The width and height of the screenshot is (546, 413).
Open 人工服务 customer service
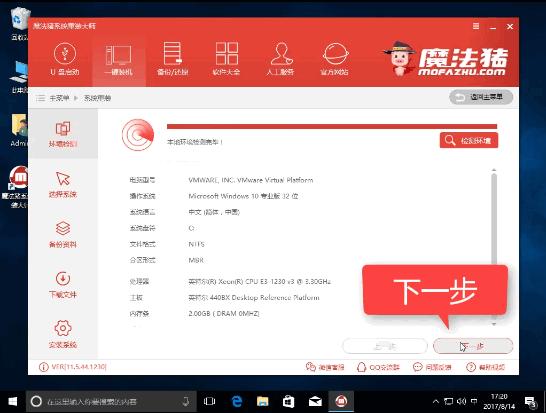pyautogui.click(x=280, y=59)
